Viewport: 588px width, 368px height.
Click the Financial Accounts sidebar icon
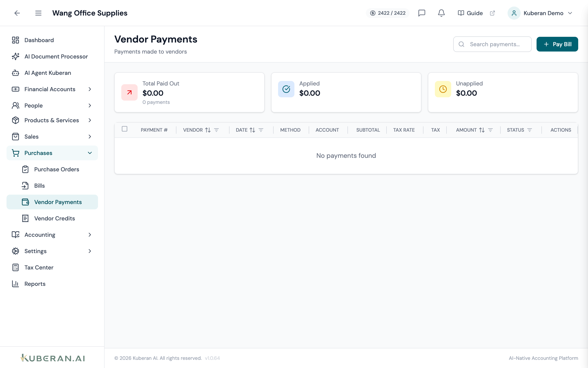(x=16, y=89)
